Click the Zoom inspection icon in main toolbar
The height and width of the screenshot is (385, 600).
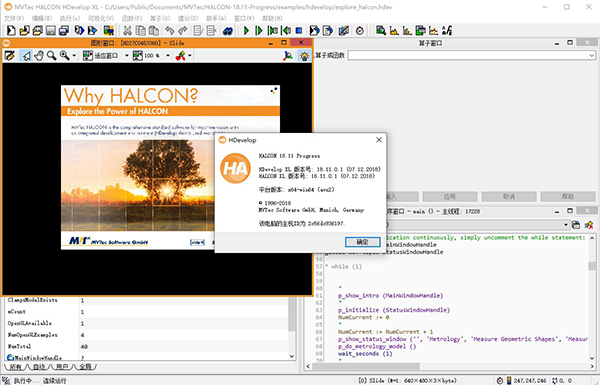tap(381, 30)
